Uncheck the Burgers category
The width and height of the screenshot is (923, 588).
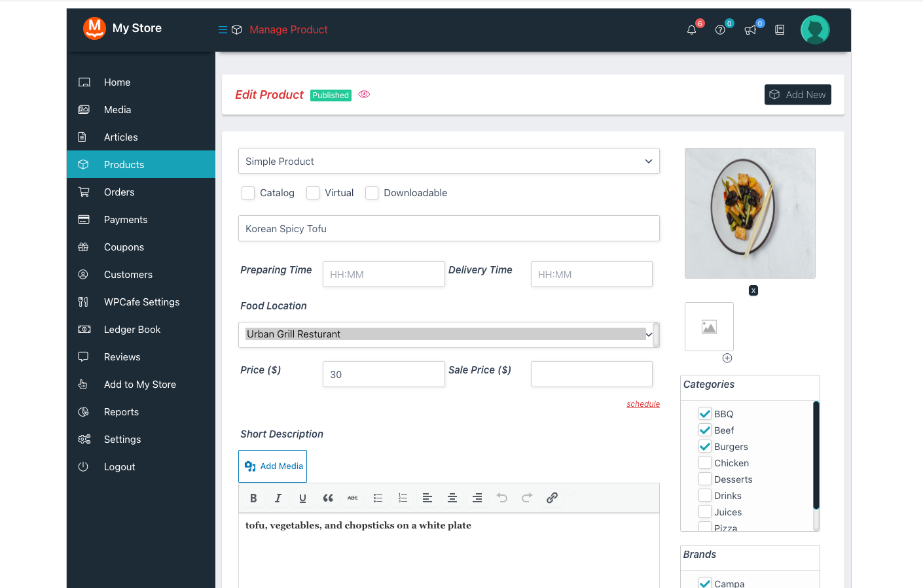(705, 446)
